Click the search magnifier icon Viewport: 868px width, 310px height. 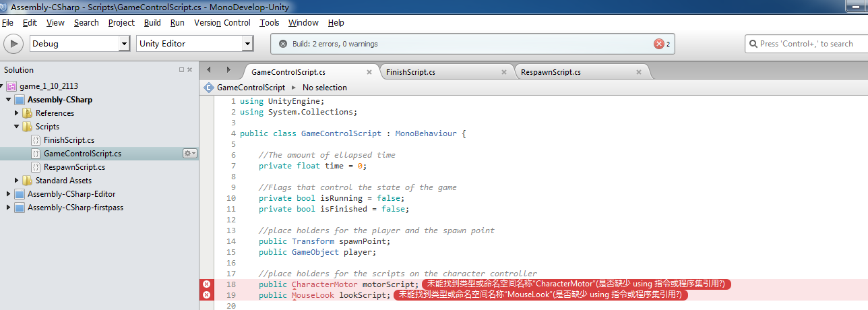tap(753, 44)
